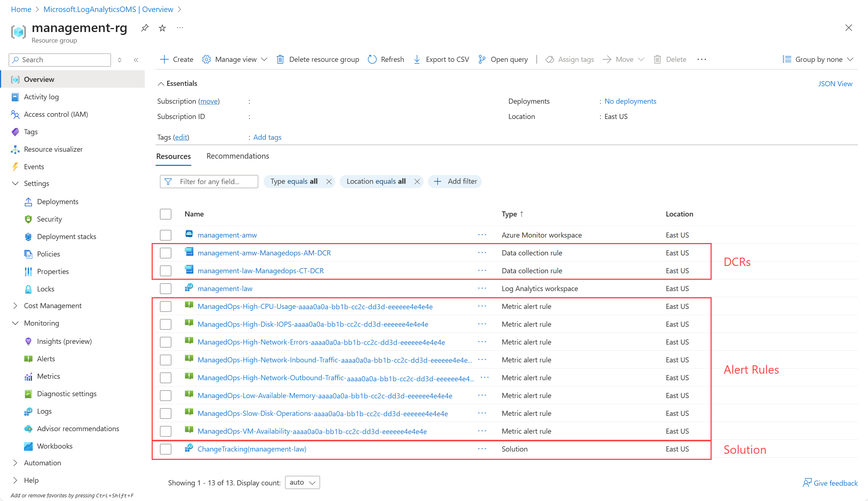
Task: Check the ChangeTracking(management-law) row
Action: [165, 449]
